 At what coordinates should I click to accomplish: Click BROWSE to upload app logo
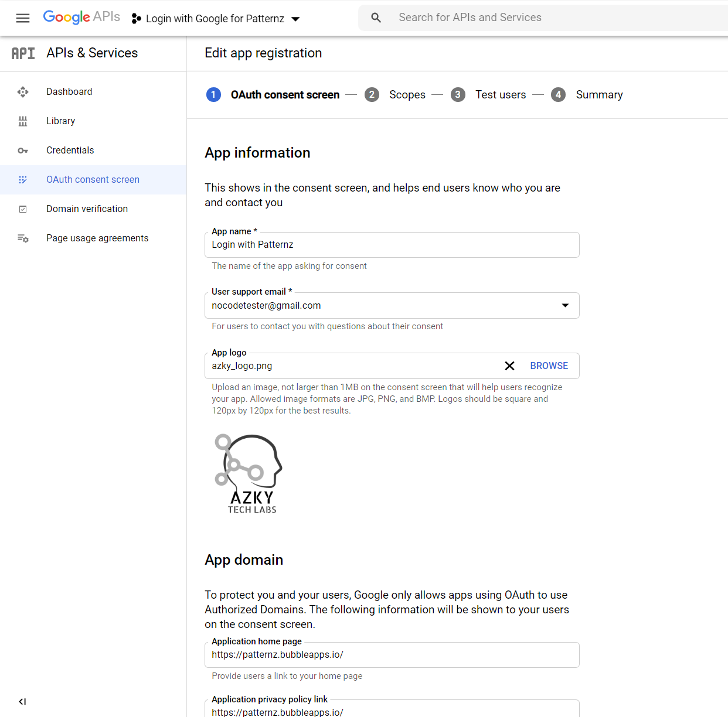click(x=549, y=366)
